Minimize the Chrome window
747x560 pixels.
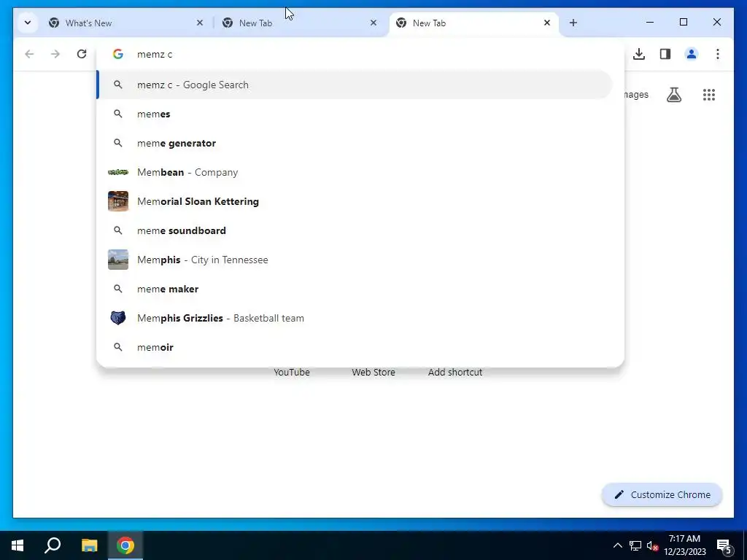pyautogui.click(x=650, y=23)
